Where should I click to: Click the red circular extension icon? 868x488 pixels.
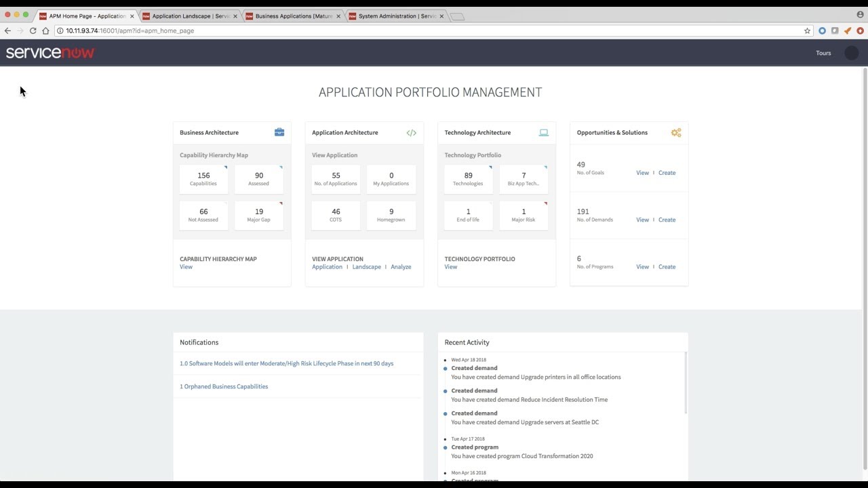coord(860,30)
